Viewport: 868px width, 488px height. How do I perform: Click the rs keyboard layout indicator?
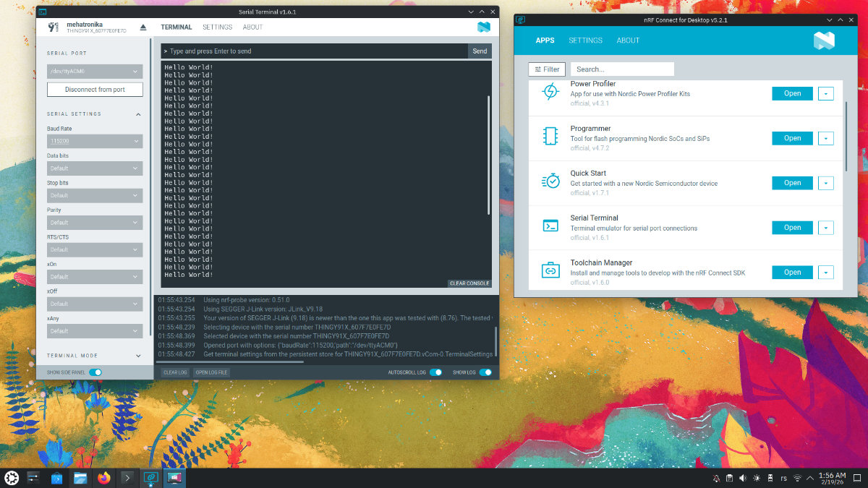783,478
